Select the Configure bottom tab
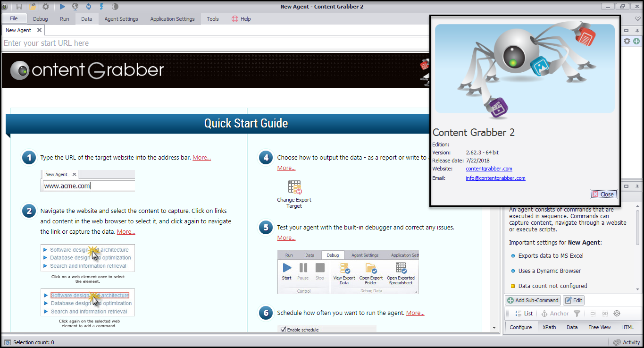Screen dimensions: 644x348 [x=521, y=327]
